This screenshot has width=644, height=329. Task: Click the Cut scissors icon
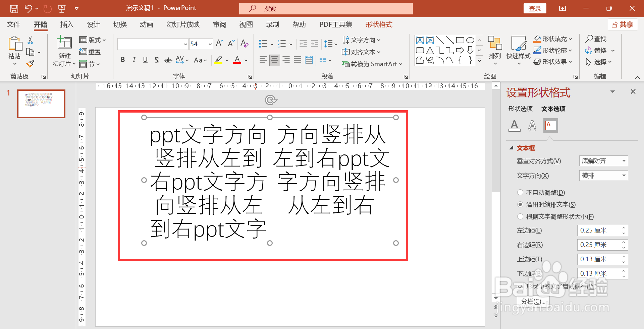tap(30, 40)
